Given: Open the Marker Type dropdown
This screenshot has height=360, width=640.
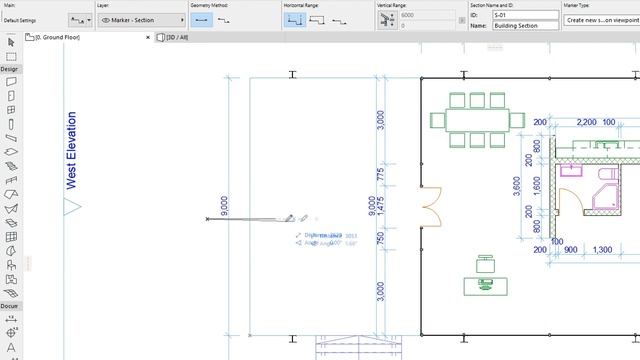Looking at the screenshot, I should 602,20.
